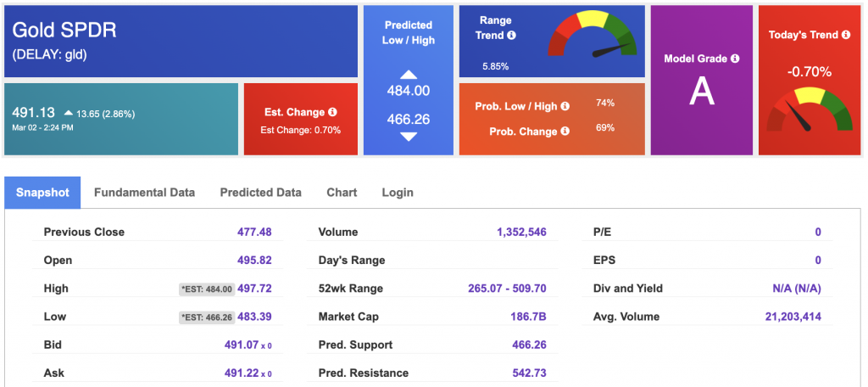The width and height of the screenshot is (868, 387).
Task: Click info icon beside Est. Change
Action: [332, 112]
